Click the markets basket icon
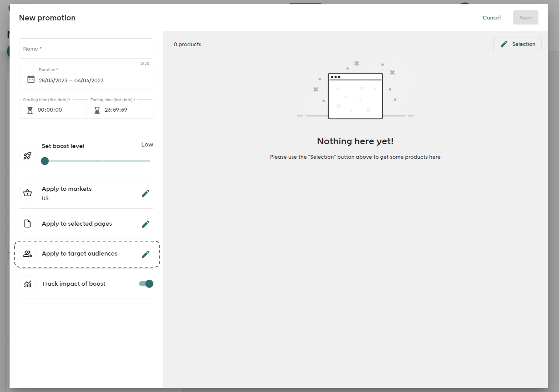 (28, 193)
